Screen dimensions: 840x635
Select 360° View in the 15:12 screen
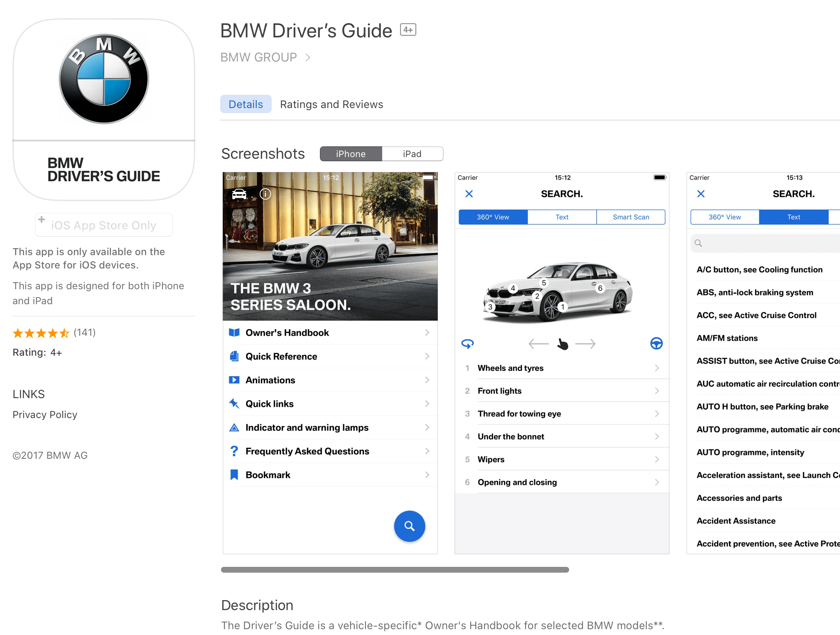(493, 217)
